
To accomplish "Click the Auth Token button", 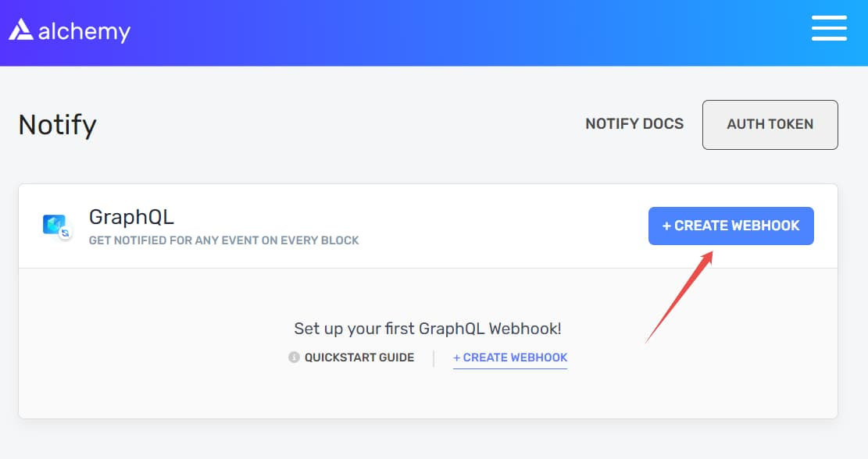I will click(x=770, y=124).
